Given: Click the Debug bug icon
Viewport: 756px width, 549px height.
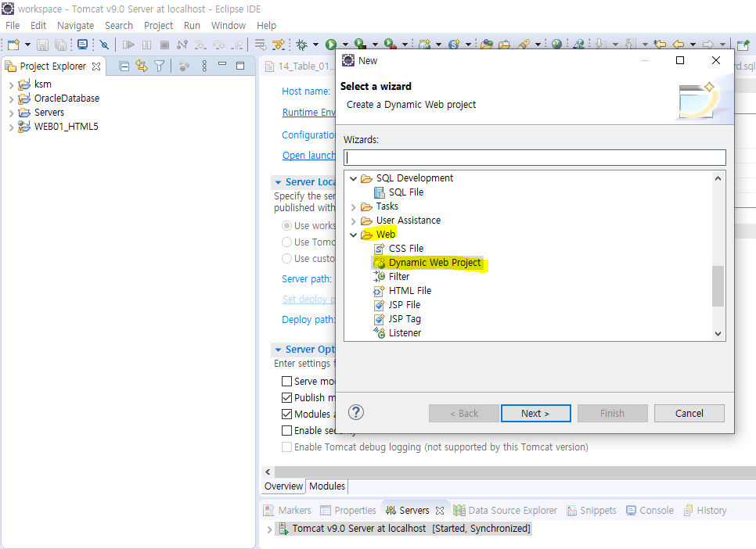Looking at the screenshot, I should [x=302, y=45].
